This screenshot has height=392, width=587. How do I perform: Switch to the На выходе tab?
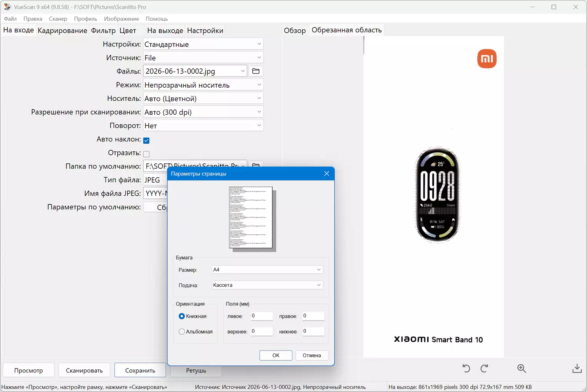tap(165, 30)
